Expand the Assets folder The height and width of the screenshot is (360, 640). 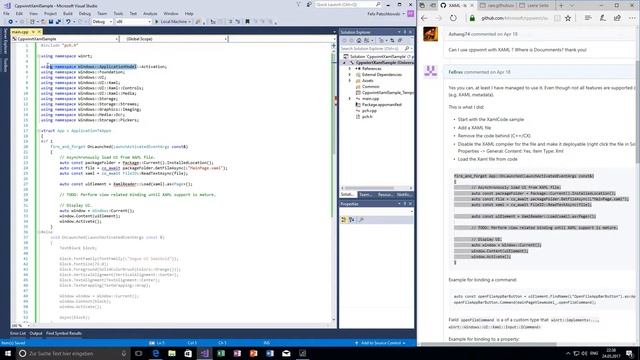click(349, 81)
